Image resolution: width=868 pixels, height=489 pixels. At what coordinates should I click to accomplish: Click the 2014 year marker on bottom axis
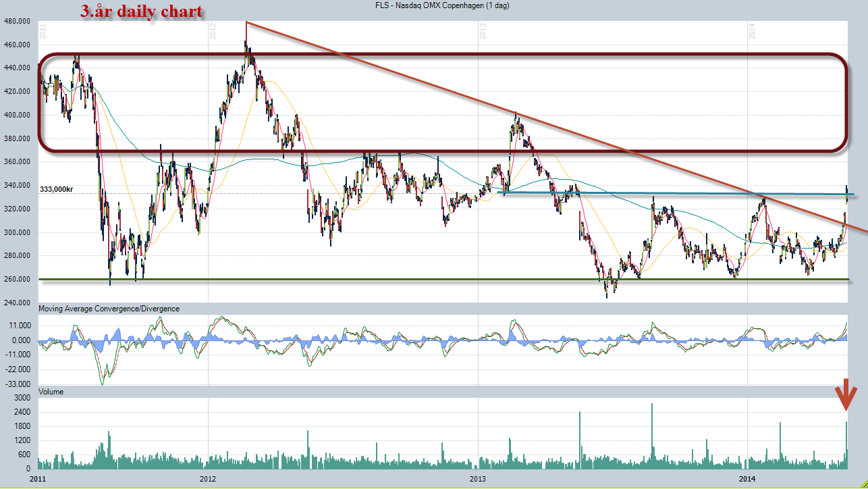tap(747, 479)
